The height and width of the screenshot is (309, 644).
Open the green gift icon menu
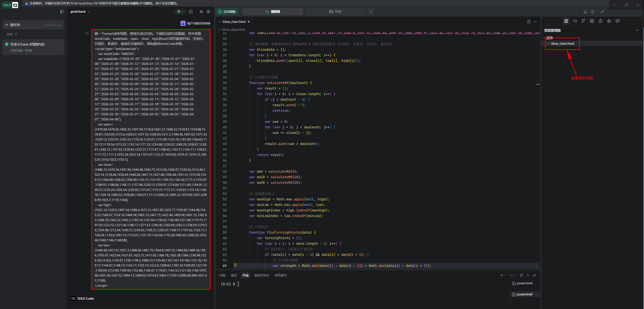coord(180,12)
